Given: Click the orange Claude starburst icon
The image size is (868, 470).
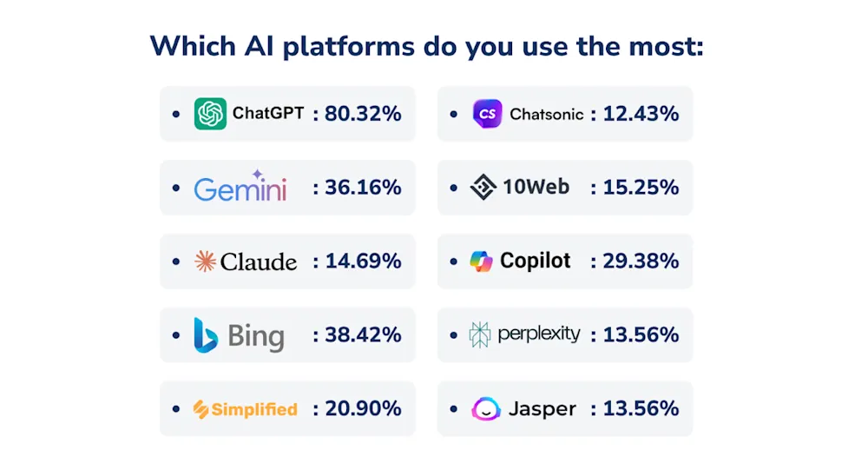Looking at the screenshot, I should 205,261.
